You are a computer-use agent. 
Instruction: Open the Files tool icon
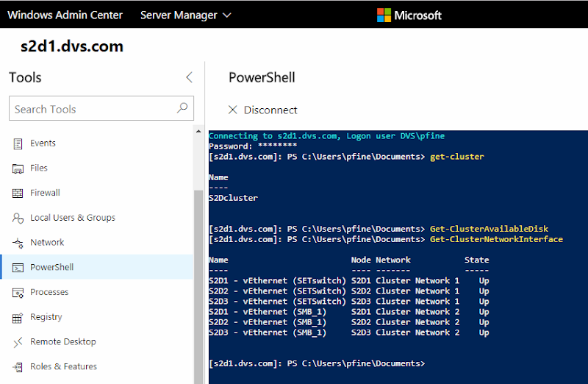[x=18, y=168]
